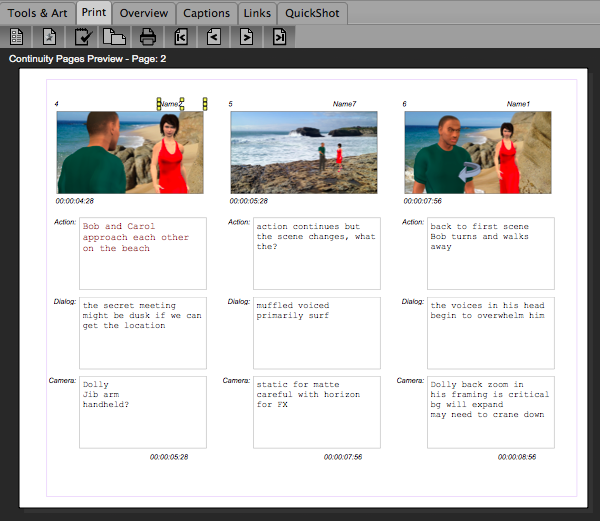Viewport: 600px width, 521px height.
Task: Click the Action label of frame 4
Action: click(65, 222)
